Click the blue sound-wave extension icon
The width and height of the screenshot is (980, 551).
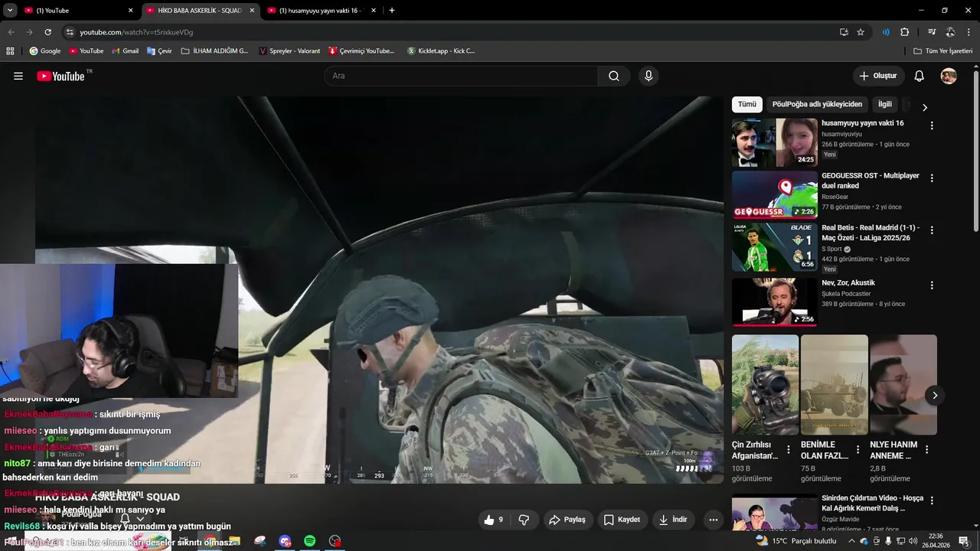(x=886, y=32)
